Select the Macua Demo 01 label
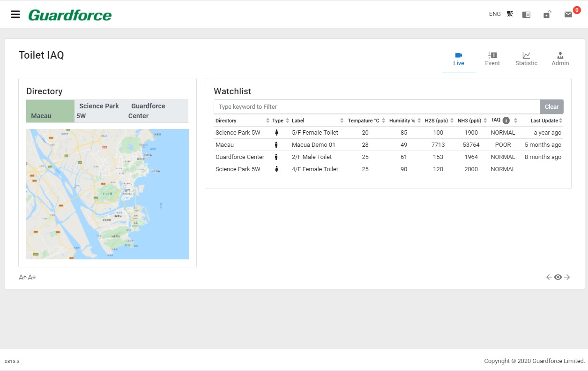 [x=313, y=145]
